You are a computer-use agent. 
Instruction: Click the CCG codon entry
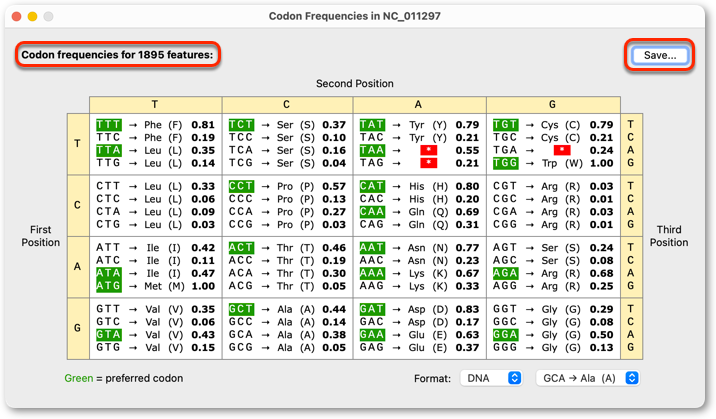241,225
